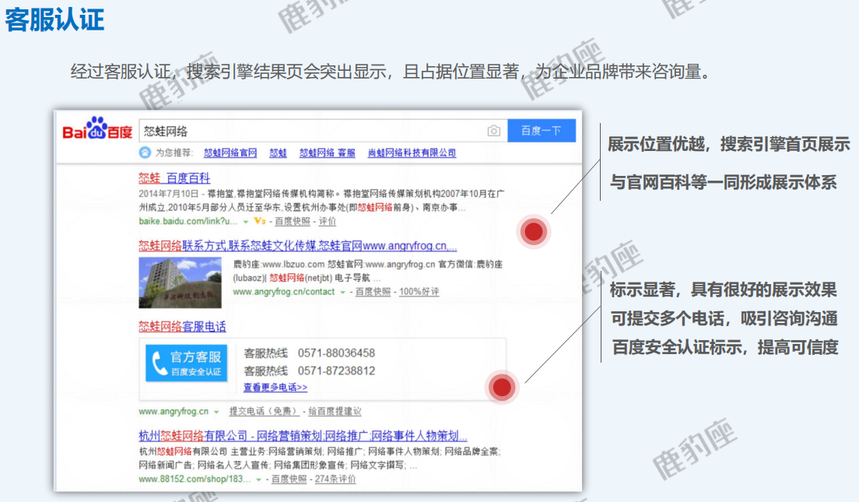The height and width of the screenshot is (502, 859).
Task: Expand dropdown arrow beside 88152.com URL
Action: click(259, 480)
